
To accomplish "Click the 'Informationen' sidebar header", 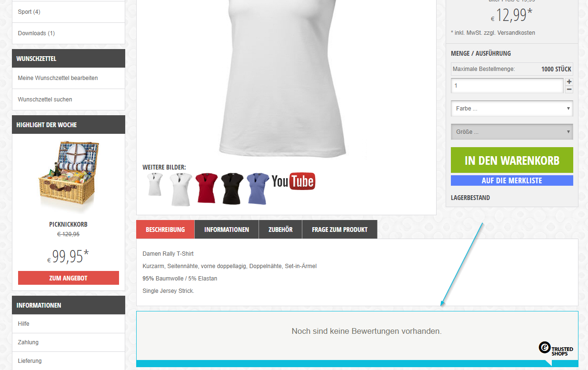I will pos(69,305).
